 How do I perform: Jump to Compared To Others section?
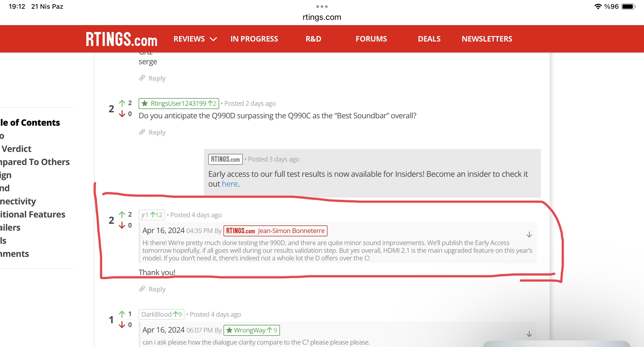[35, 162]
